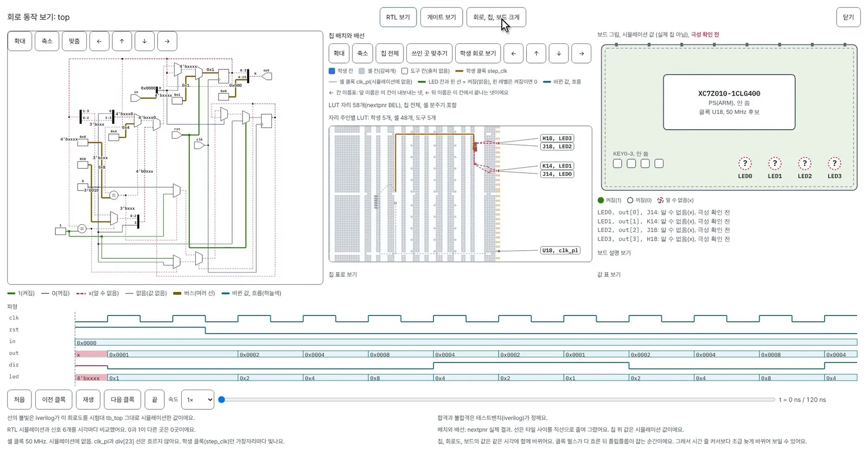The height and width of the screenshot is (452, 868).
Task: Click the 닫기 close button
Action: click(848, 17)
